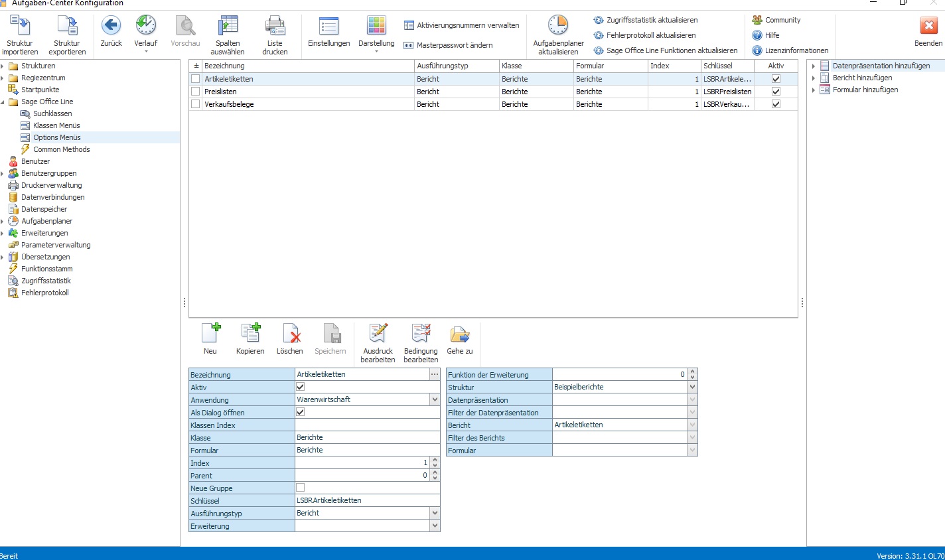The image size is (945, 560).
Task: Open Common Methods in the tree
Action: [x=62, y=149]
